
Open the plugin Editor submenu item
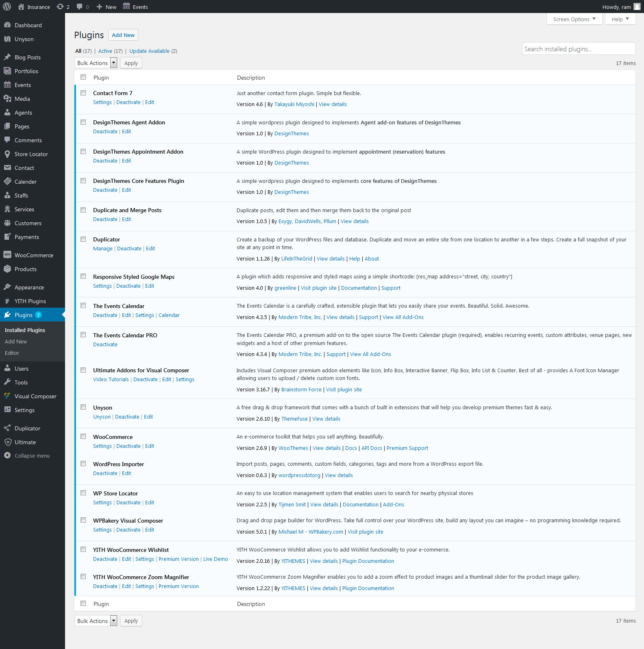(12, 353)
